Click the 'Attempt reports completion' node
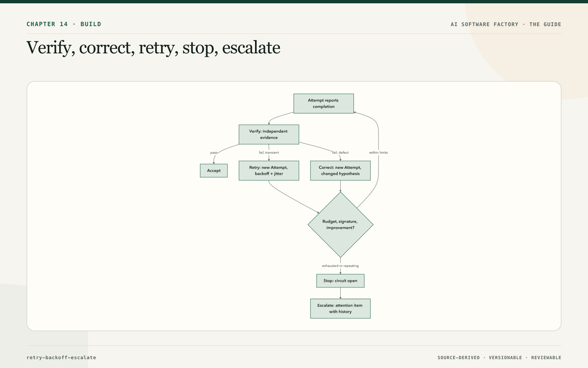 click(323, 103)
